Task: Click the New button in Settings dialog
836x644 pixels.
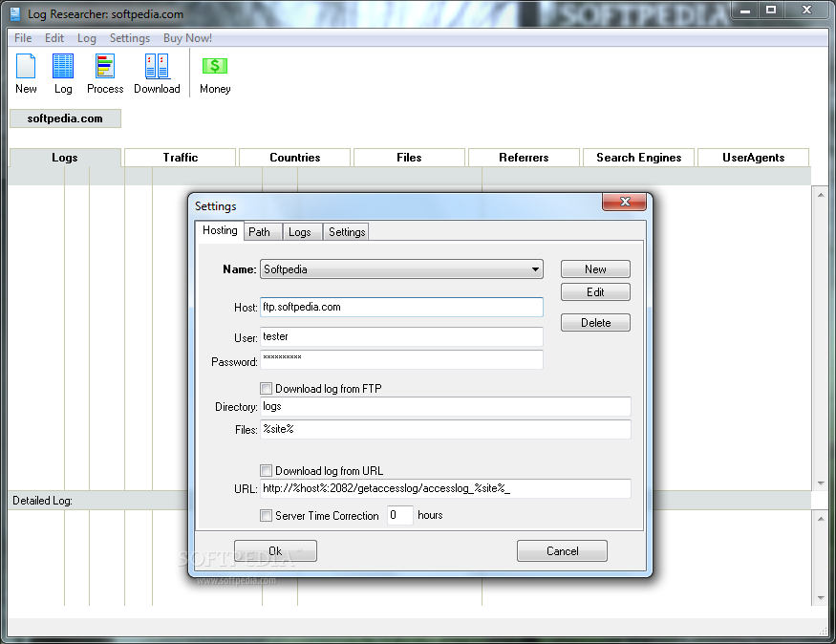Action: [x=595, y=269]
